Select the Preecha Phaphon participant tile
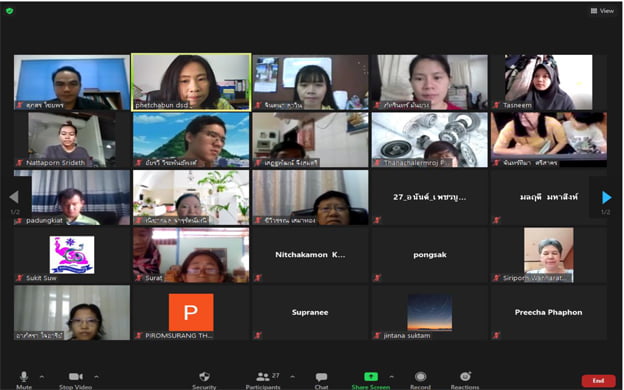 pyautogui.click(x=548, y=312)
